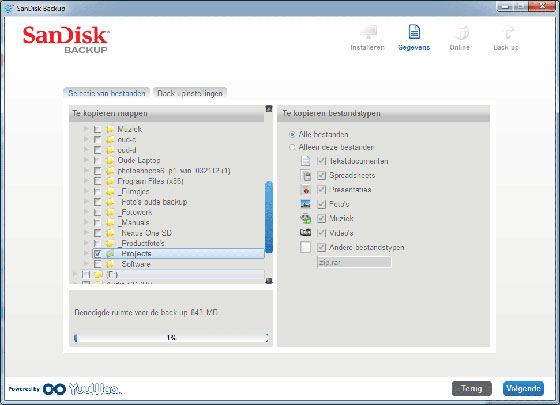Viewport: 560px width, 405px height.
Task: Click the Volgende button
Action: tap(523, 389)
